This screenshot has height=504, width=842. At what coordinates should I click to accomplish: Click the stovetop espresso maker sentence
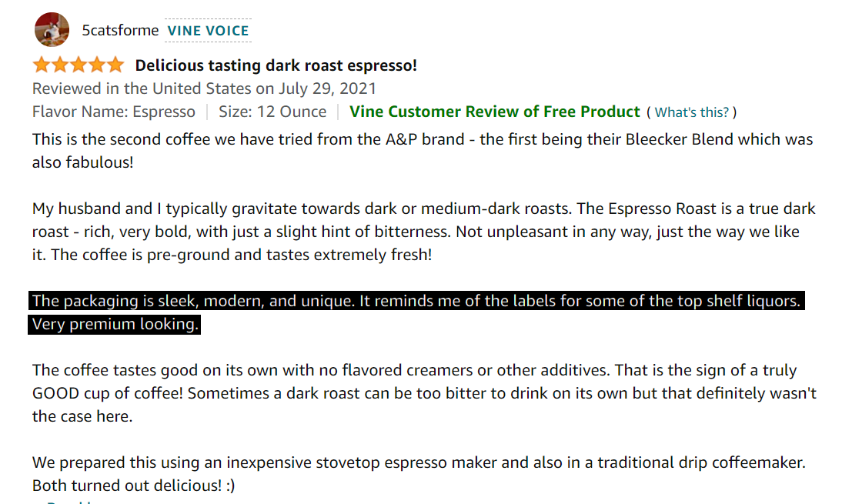419,462
